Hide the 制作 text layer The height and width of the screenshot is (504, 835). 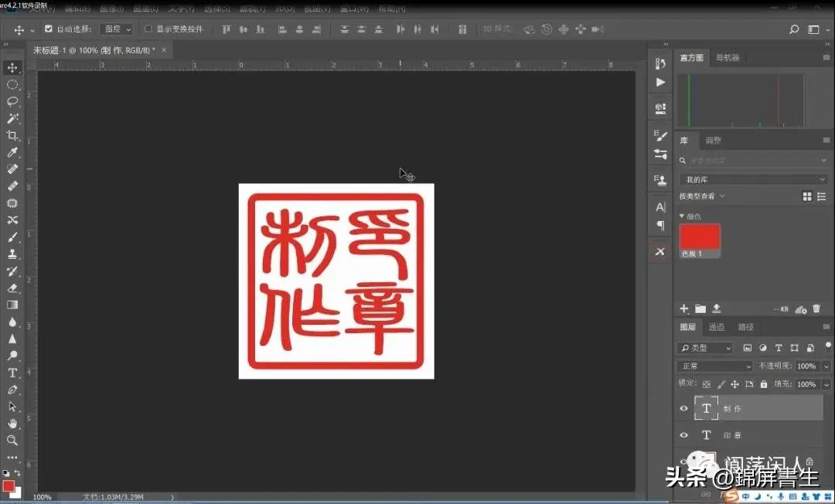coord(684,408)
